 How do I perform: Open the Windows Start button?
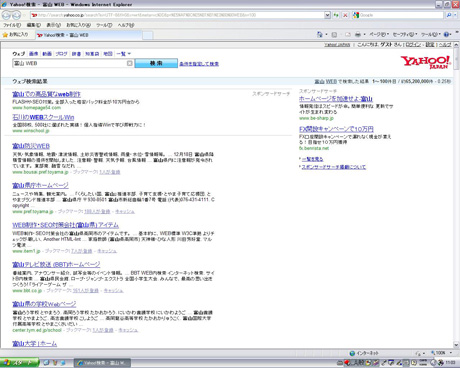[x=19, y=363]
